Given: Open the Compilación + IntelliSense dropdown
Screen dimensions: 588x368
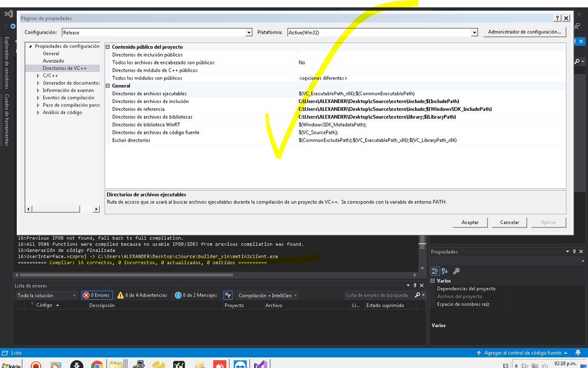Looking at the screenshot, I should click(268, 295).
